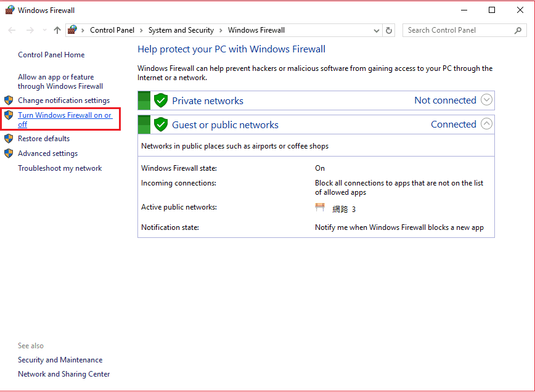Click shield icon beside Turn Windows Firewall
Screen dimensions: 535x392
tap(9, 115)
